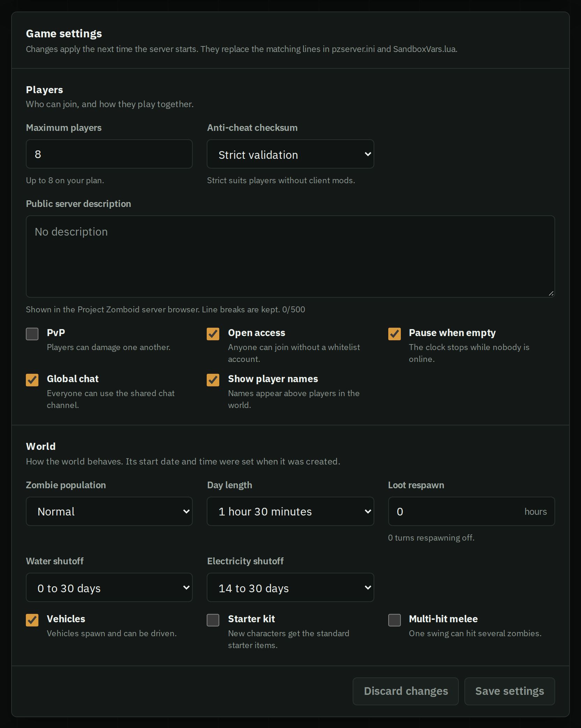
Task: Toggle the Pause when empty checkbox
Action: (395, 334)
